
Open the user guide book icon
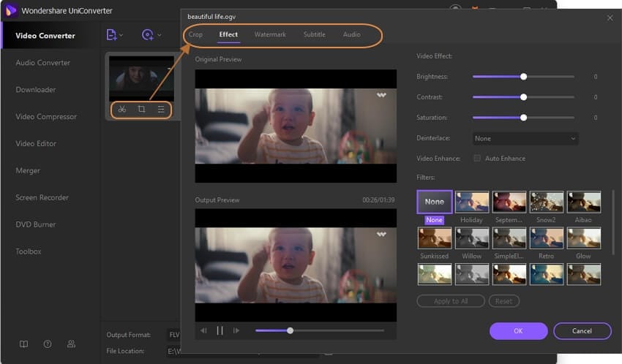24,344
